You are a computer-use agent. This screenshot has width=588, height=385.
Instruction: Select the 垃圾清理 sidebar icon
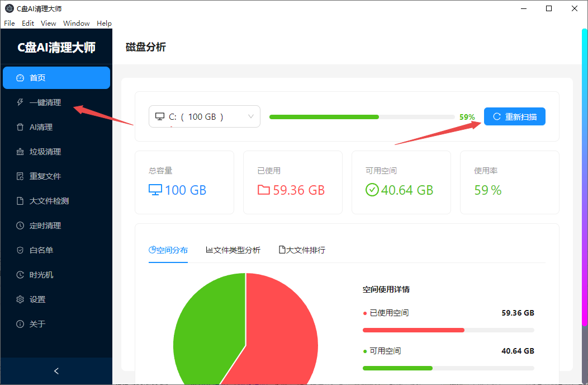pos(20,152)
